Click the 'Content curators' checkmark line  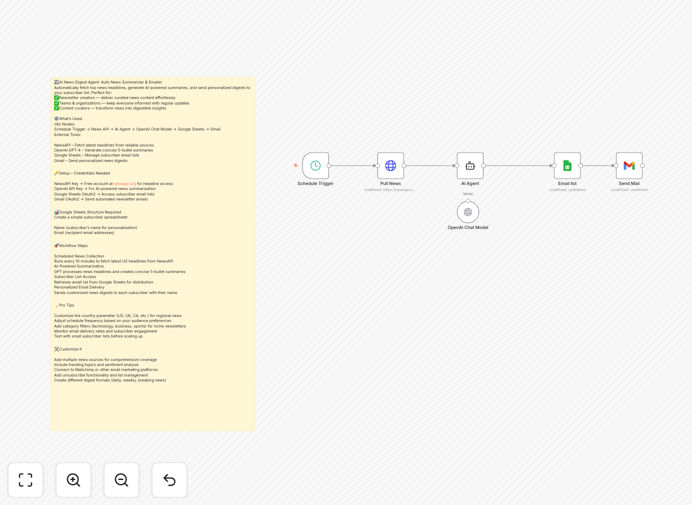pyautogui.click(x=110, y=108)
